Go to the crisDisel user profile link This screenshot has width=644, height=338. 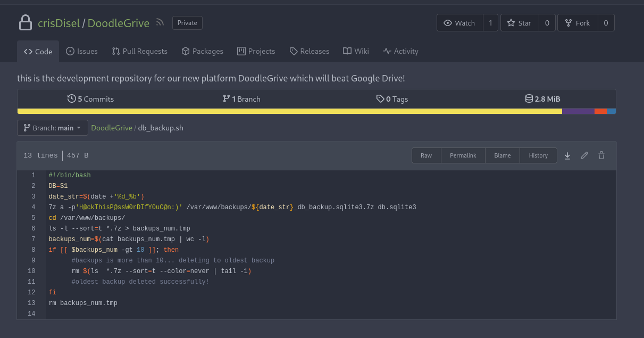coord(58,23)
